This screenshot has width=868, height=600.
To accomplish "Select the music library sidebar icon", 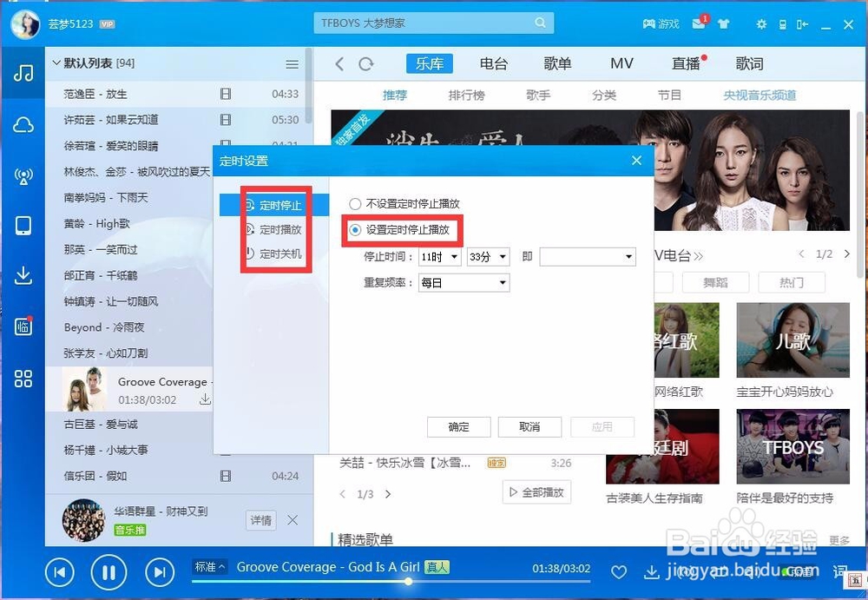I will (x=23, y=72).
